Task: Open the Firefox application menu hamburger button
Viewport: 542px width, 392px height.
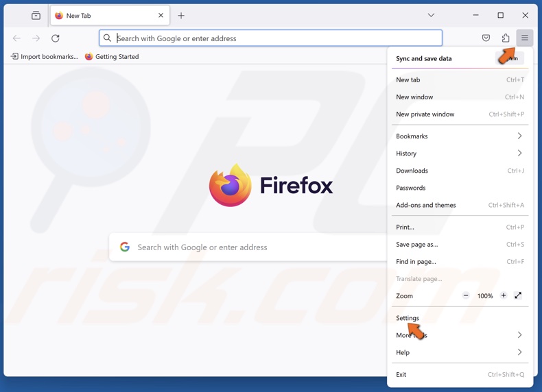Action: coord(524,38)
